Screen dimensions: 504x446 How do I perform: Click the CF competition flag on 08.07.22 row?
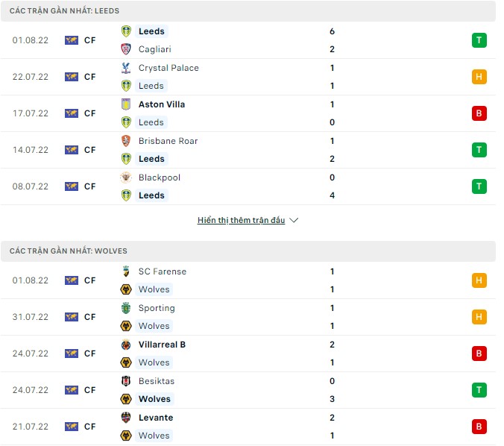(72, 186)
